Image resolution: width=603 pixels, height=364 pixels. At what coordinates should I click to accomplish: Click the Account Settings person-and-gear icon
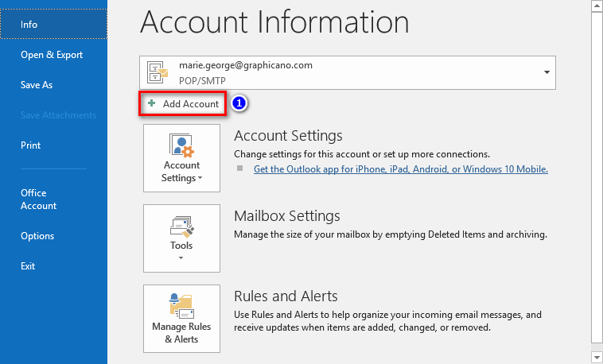[x=181, y=145]
